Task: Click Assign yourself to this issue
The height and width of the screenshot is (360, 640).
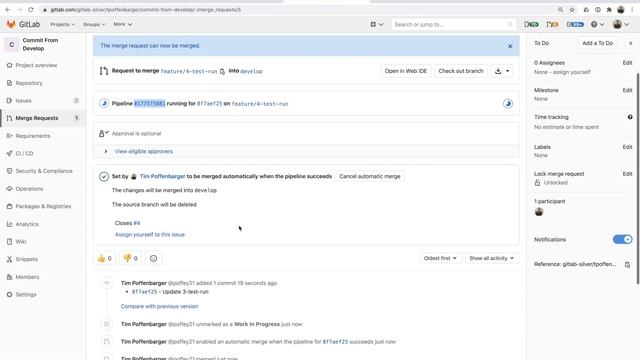Action: coord(150,235)
